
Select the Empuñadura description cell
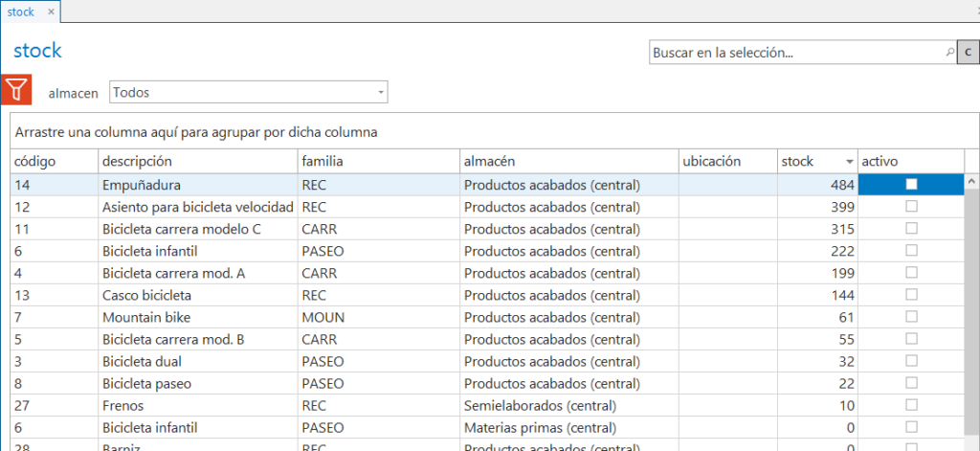pos(198,185)
